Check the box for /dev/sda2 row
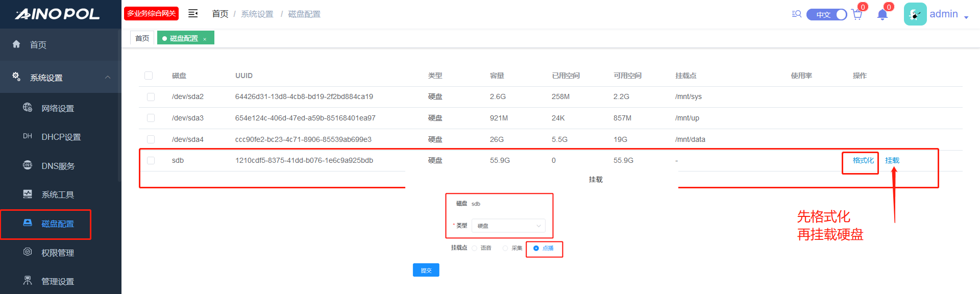 (x=151, y=97)
